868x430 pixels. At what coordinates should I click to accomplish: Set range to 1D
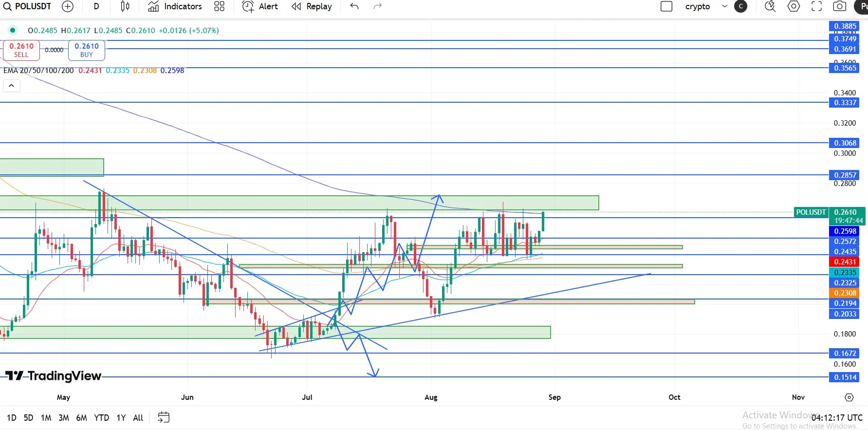coord(12,418)
